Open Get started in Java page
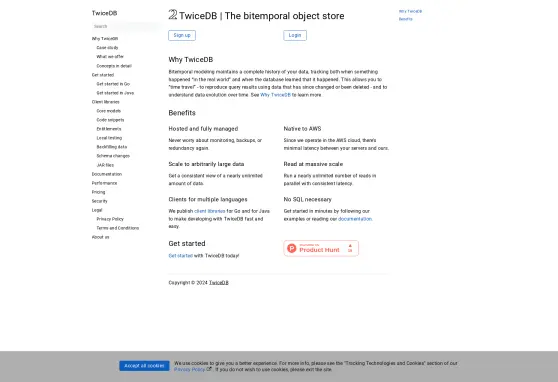558x382 pixels. pos(115,93)
